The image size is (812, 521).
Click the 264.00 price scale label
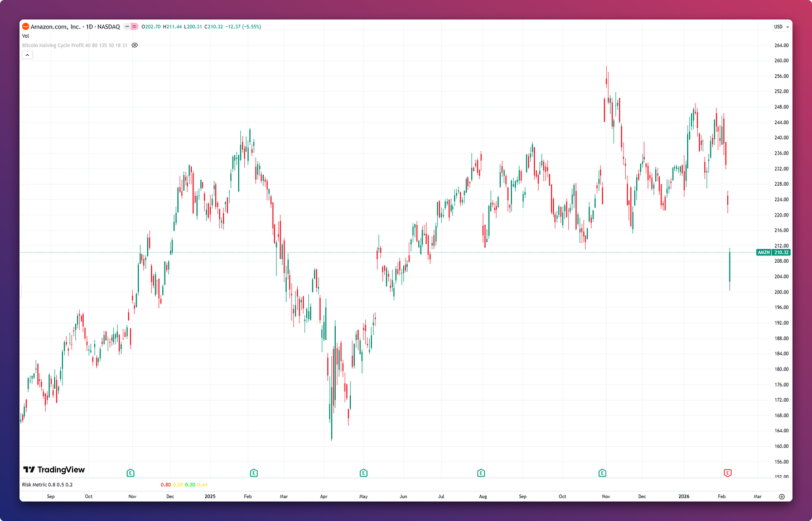click(781, 45)
